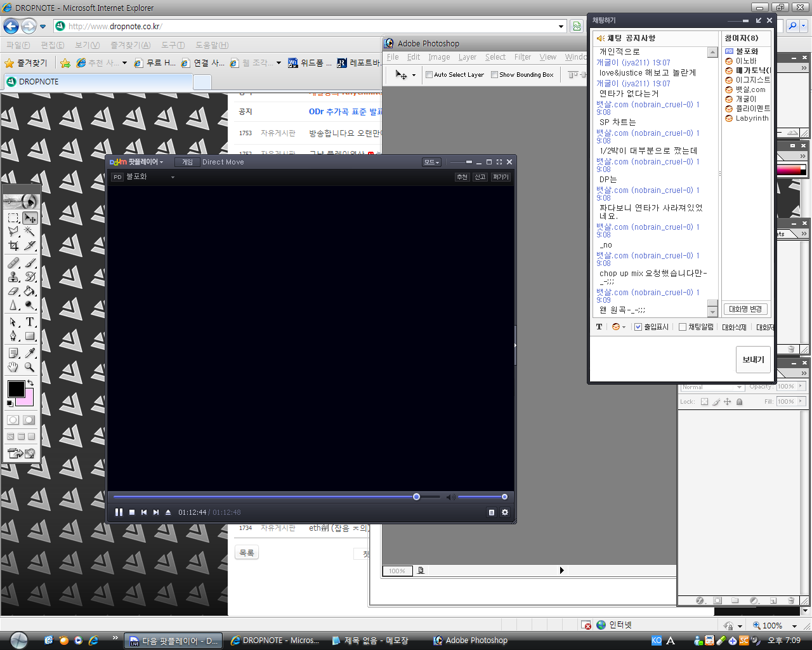Click the 목록 button on webpage
Image resolution: width=812 pixels, height=650 pixels.
tap(247, 553)
